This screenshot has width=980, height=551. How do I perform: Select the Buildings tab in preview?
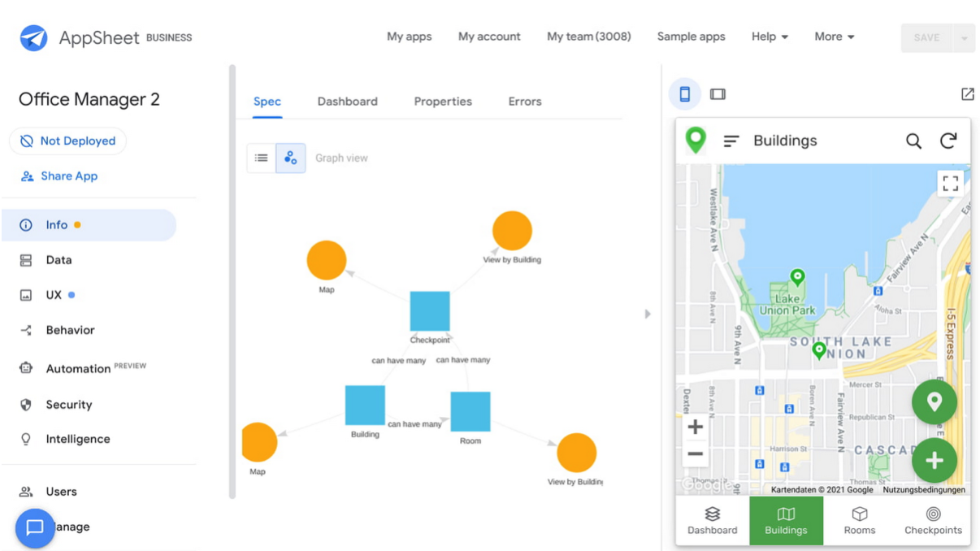(786, 521)
